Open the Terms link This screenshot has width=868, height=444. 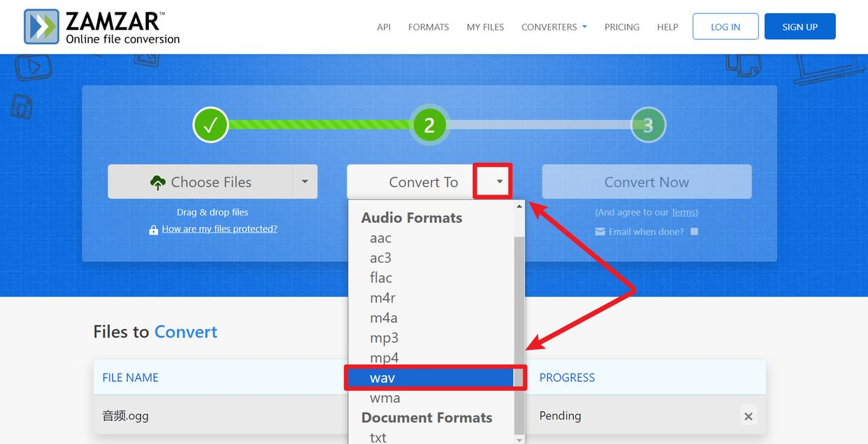coord(683,212)
